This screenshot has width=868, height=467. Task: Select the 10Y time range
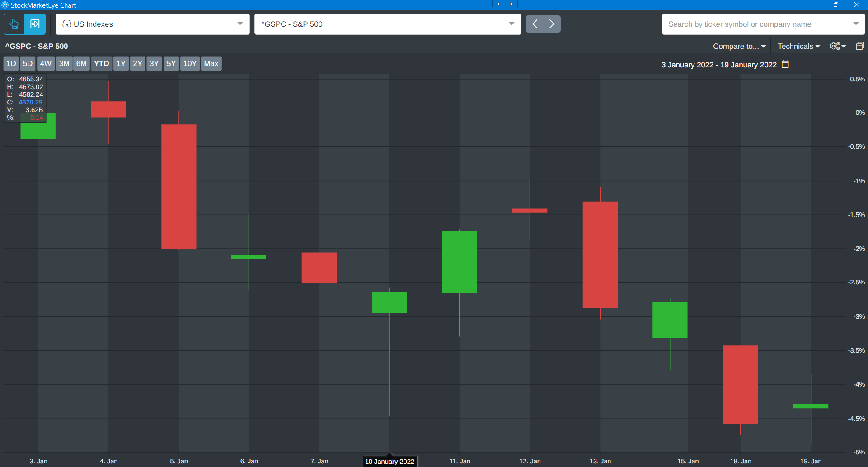pyautogui.click(x=190, y=63)
